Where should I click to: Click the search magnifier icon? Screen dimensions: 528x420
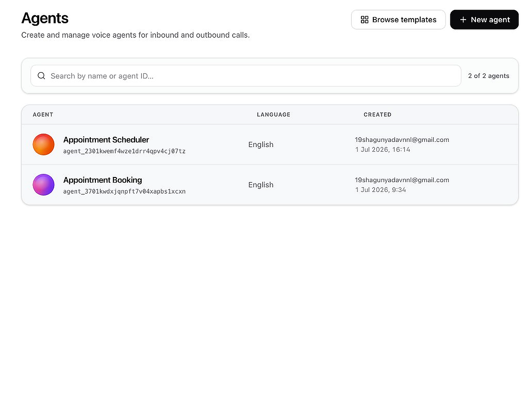(41, 76)
